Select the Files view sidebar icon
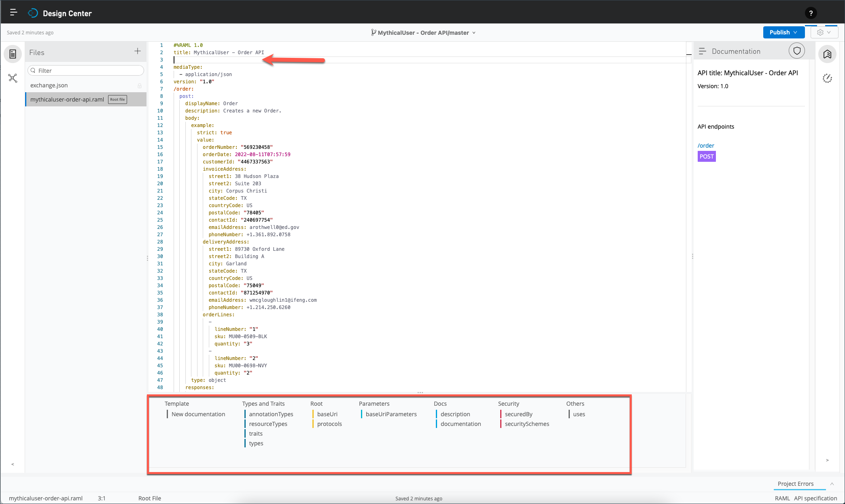This screenshot has width=845, height=504. 13,54
